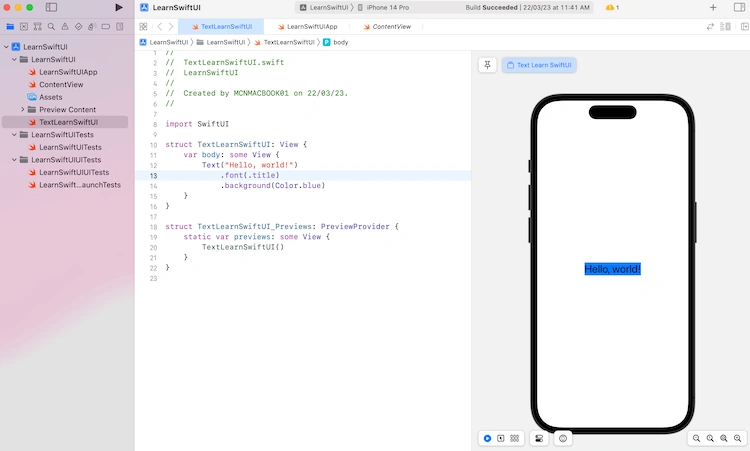This screenshot has height=451, width=750.
Task: Run the project with the play button
Action: pos(119,7)
